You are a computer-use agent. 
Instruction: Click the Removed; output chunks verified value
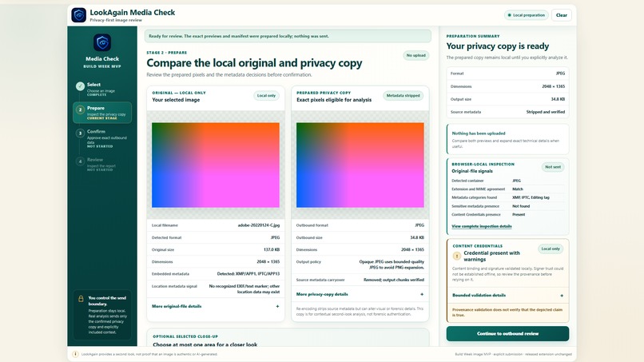pyautogui.click(x=393, y=280)
